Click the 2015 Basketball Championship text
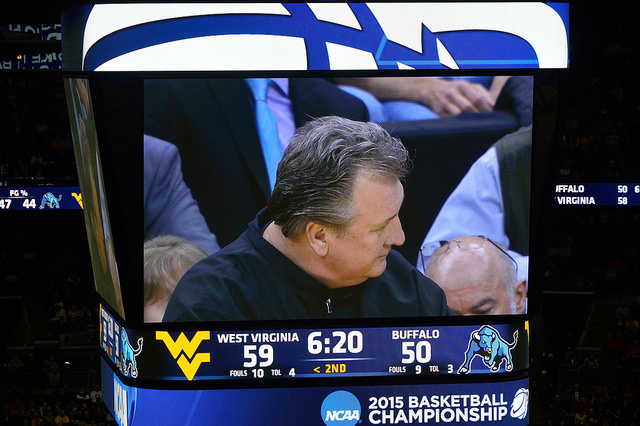This screenshot has width=640, height=426. click(x=438, y=409)
